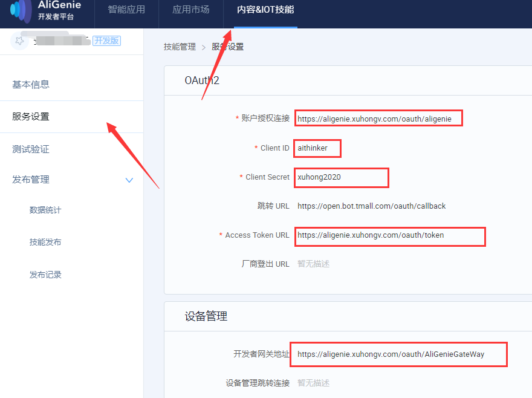Open the 应用市场 tab
532x398 pixels.
(x=190, y=10)
